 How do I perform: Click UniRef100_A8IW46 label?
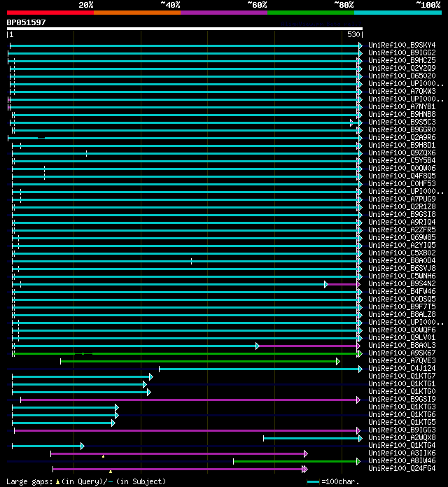402,461
